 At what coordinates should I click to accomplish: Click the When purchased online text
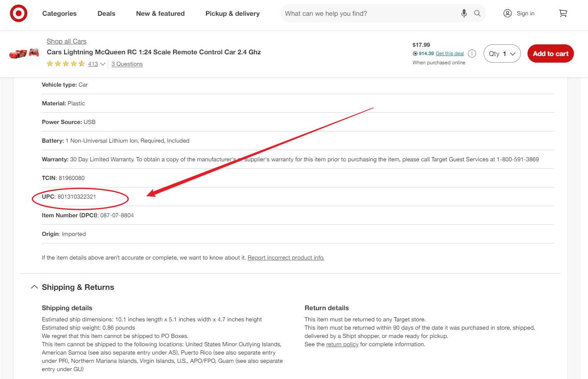coord(439,63)
